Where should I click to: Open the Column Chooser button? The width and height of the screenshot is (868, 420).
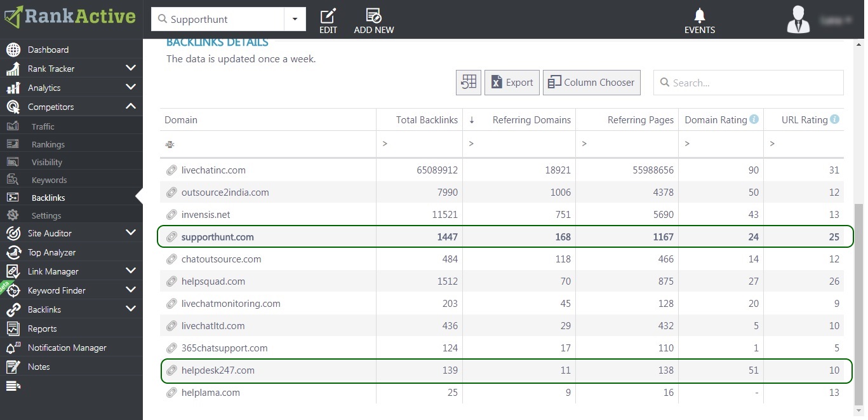click(x=592, y=83)
